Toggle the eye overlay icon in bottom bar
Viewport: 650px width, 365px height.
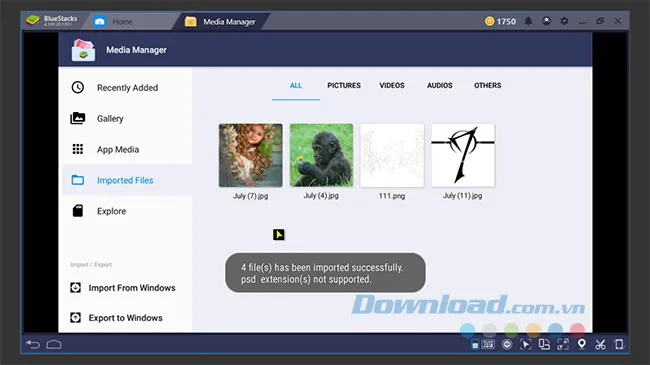click(x=507, y=344)
